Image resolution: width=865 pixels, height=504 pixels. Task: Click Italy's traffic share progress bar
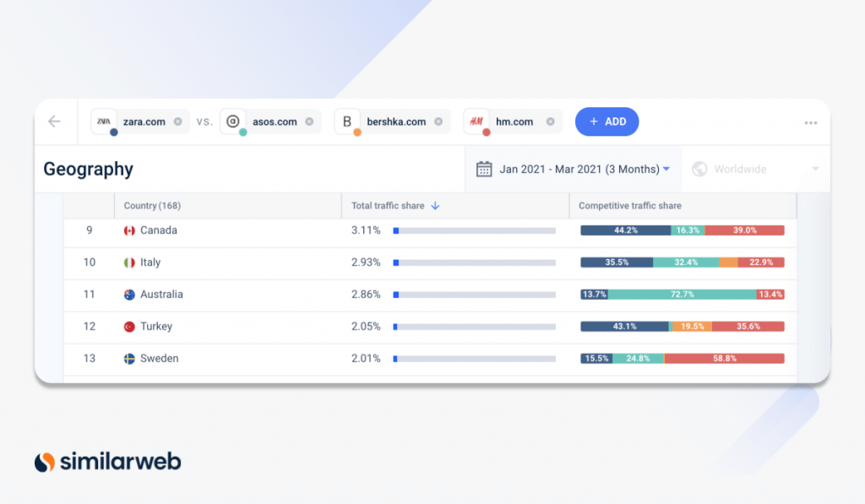tap(473, 262)
